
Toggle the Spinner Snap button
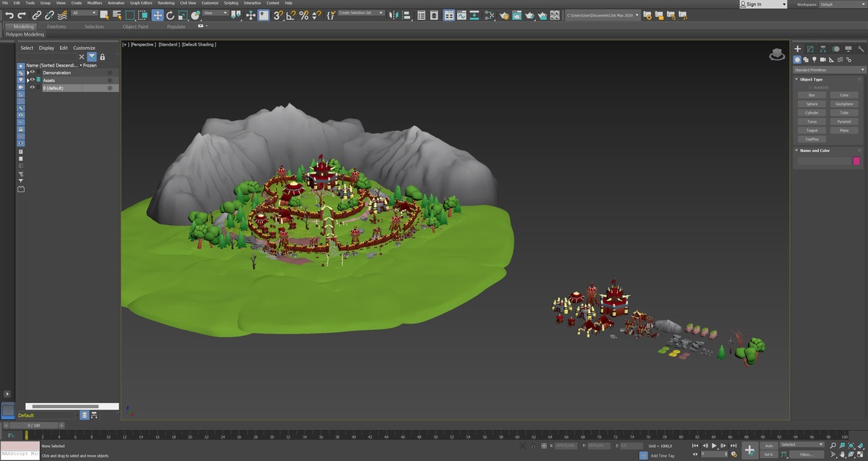tap(317, 14)
